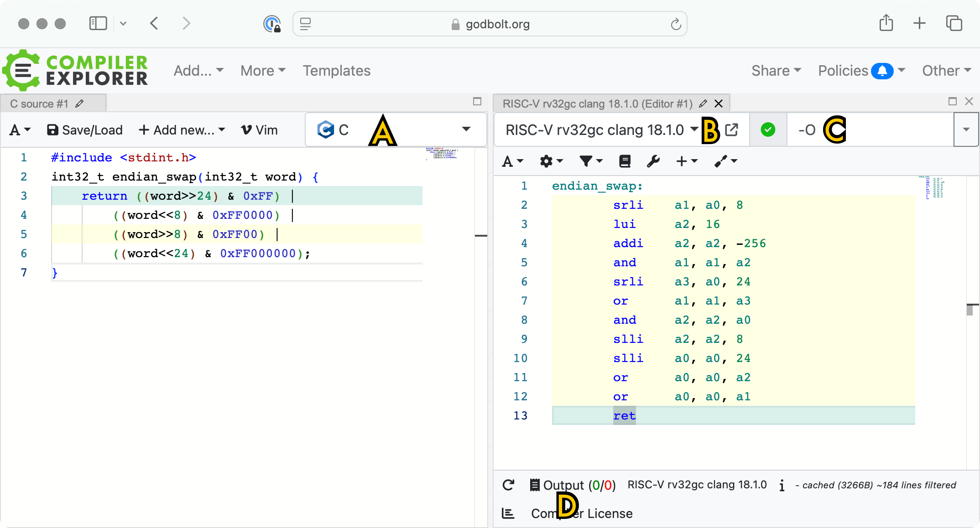The height and width of the screenshot is (528, 980).
Task: Open the Templates menu item
Action: (336, 71)
